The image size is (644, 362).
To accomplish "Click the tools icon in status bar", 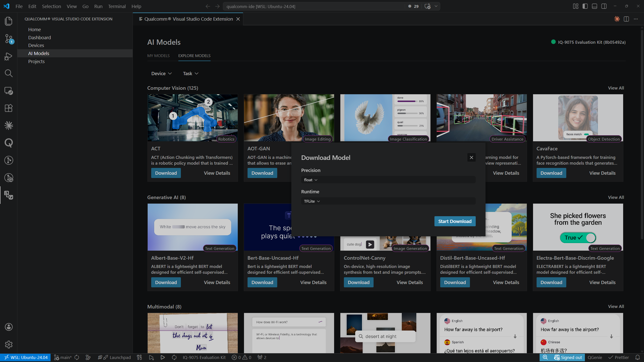I will tap(139, 357).
